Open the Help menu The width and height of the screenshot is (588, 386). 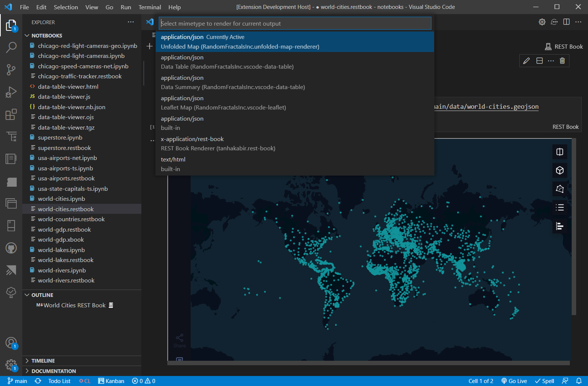coord(174,7)
